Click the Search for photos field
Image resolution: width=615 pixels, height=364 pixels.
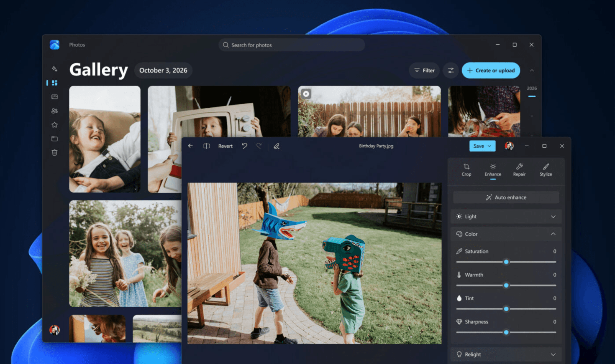pyautogui.click(x=292, y=45)
